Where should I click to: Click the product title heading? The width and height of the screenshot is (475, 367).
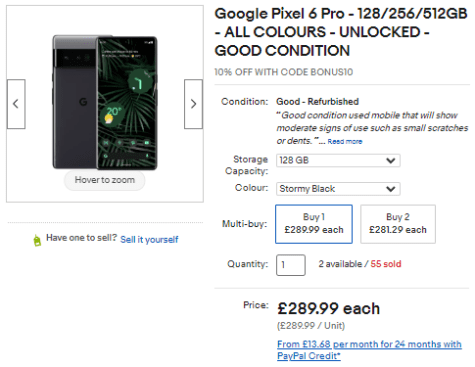(x=341, y=32)
